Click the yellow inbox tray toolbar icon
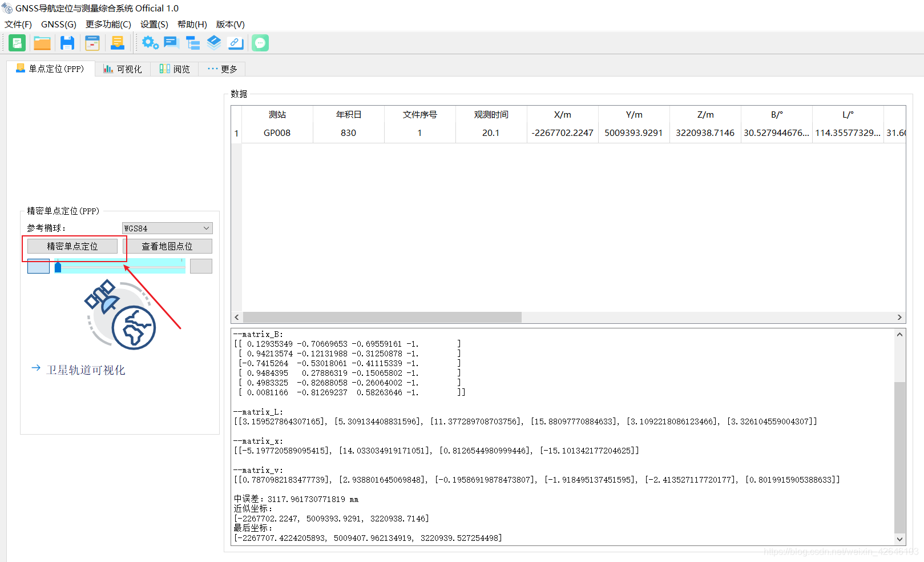Screen dimensions: 924x562 pyautogui.click(x=118, y=43)
